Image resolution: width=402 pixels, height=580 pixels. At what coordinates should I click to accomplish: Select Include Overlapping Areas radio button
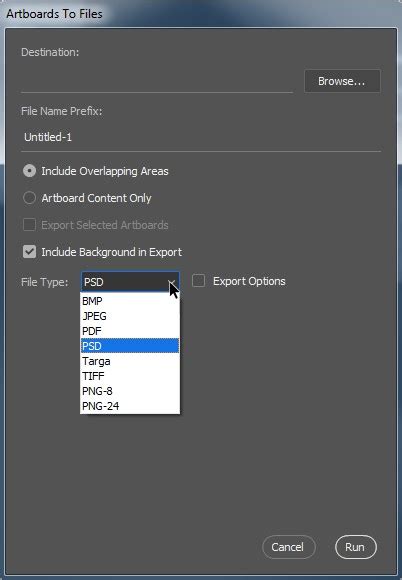pos(29,171)
